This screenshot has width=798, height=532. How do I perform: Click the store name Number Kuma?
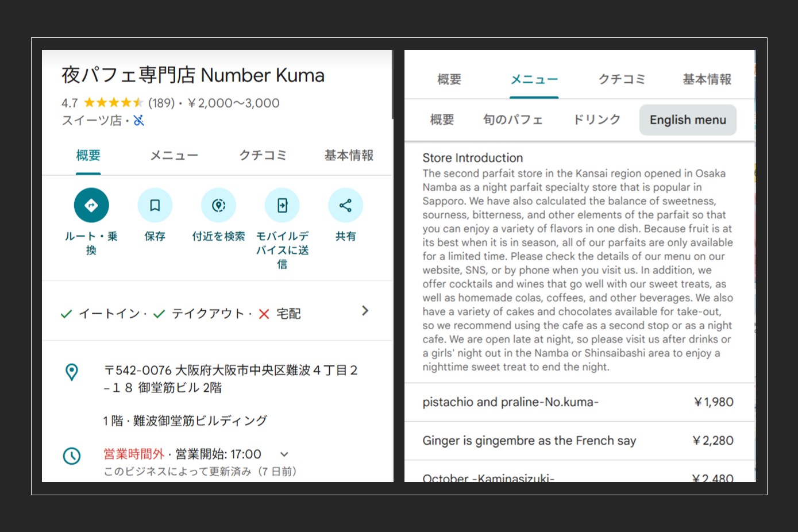click(193, 75)
